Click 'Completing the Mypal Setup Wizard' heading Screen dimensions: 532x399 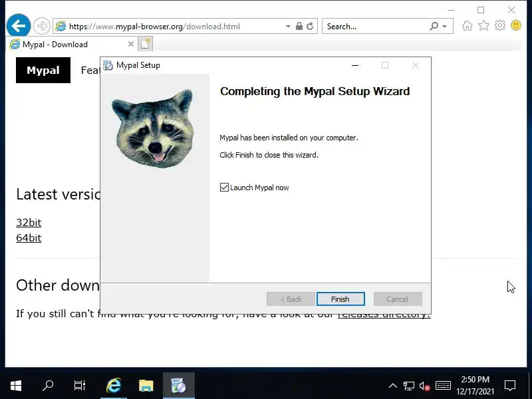(x=315, y=91)
